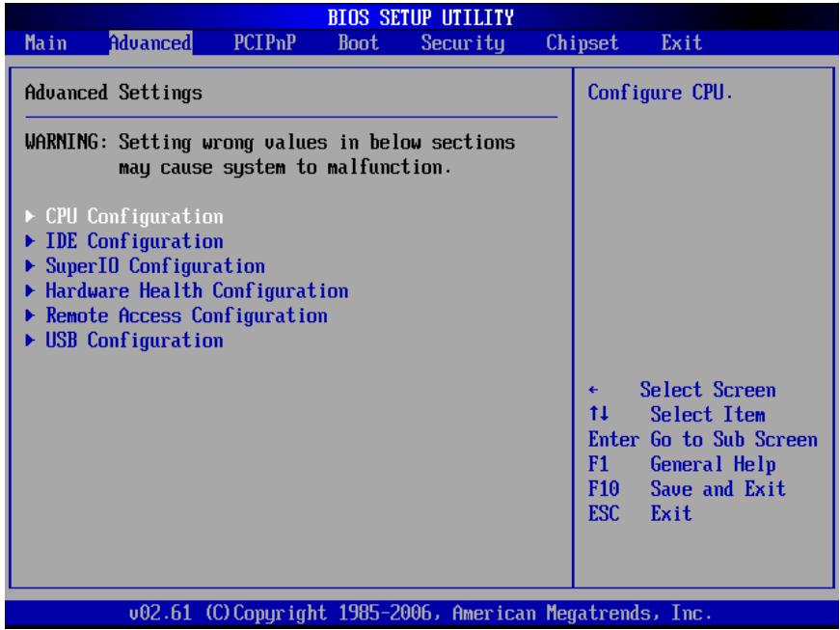Screen dimensions: 840x630
Task: Open the CPU Configuration submenu
Action: pyautogui.click(x=134, y=216)
